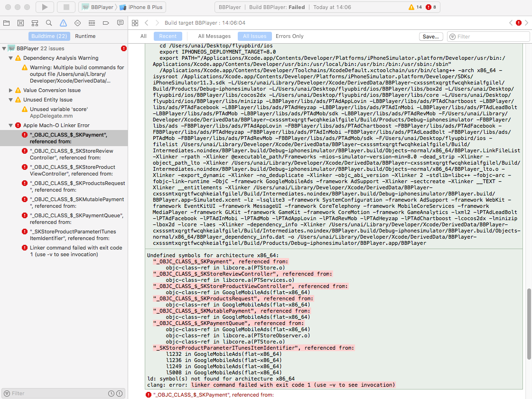The image size is (532, 399).
Task: Click the red error indicator in jump bar
Action: [519, 23]
